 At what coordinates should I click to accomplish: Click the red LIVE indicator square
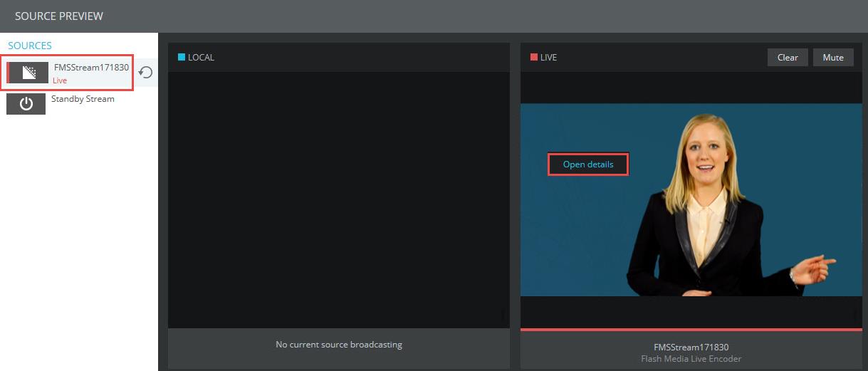pyautogui.click(x=534, y=58)
